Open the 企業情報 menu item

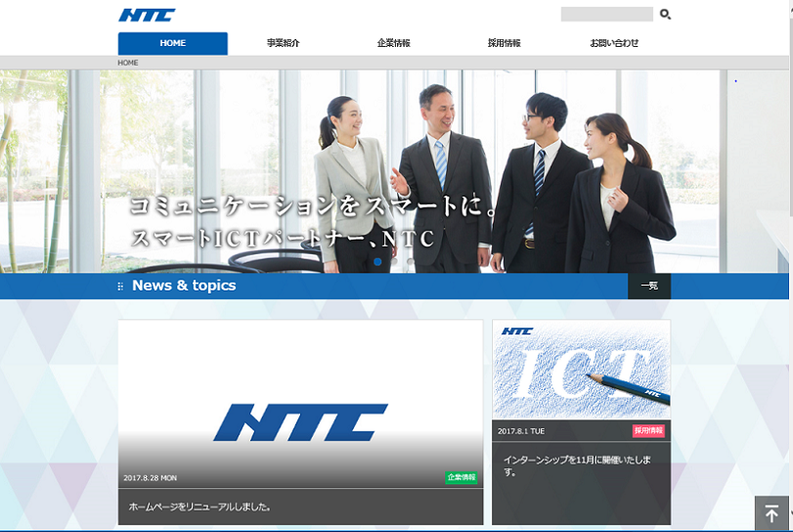coord(393,43)
